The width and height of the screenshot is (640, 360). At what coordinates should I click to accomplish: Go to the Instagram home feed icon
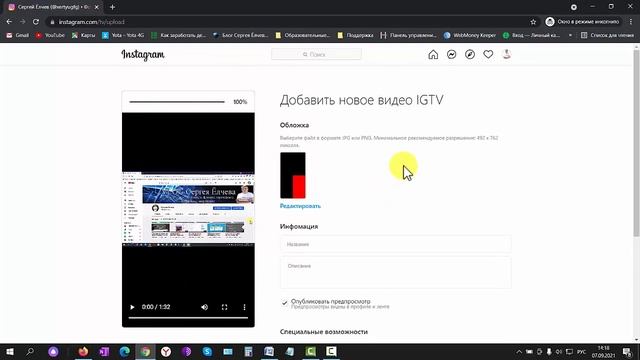coord(433,54)
